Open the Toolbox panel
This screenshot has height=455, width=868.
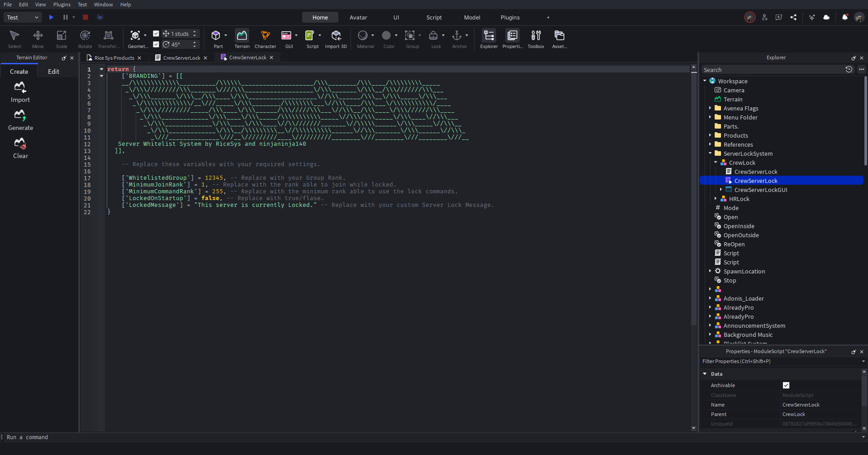536,39
